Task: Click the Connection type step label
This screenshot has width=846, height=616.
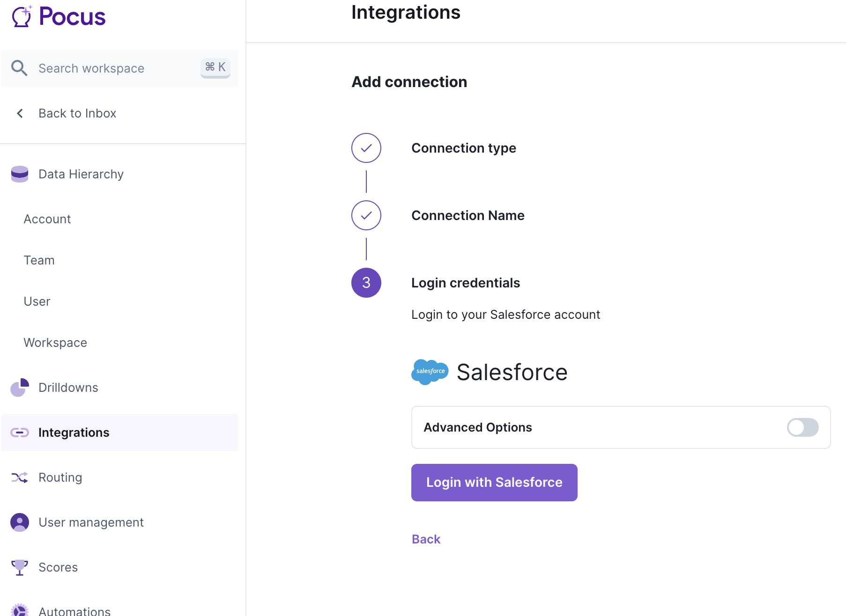Action: (x=464, y=148)
